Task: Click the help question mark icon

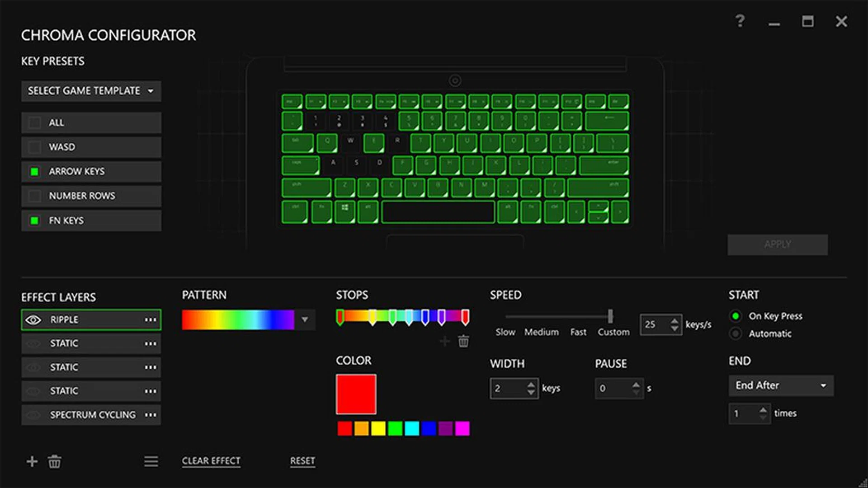Action: pyautogui.click(x=740, y=21)
